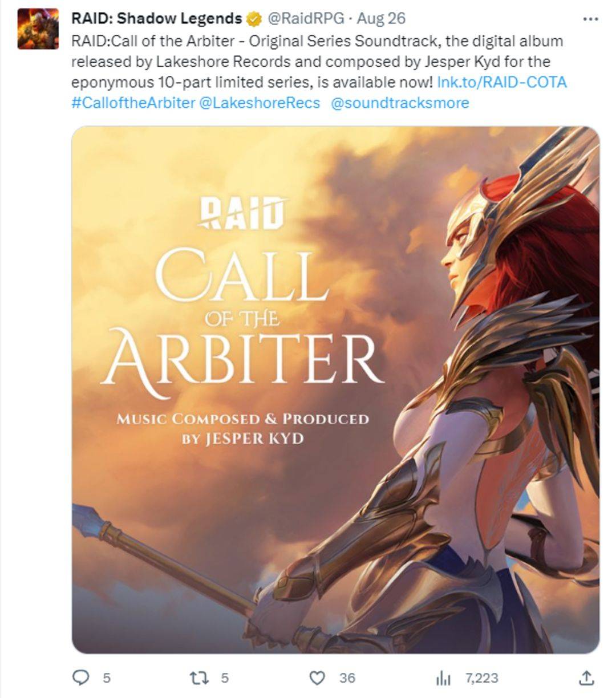Click the RAID: Shadow Legends profile avatar
The image size is (616, 698).
[x=38, y=29]
